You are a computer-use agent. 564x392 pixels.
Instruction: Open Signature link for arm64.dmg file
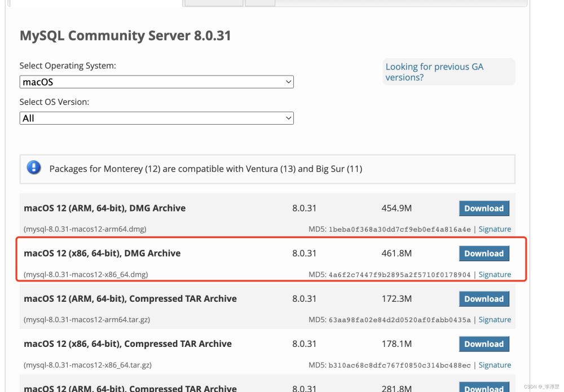click(x=495, y=229)
